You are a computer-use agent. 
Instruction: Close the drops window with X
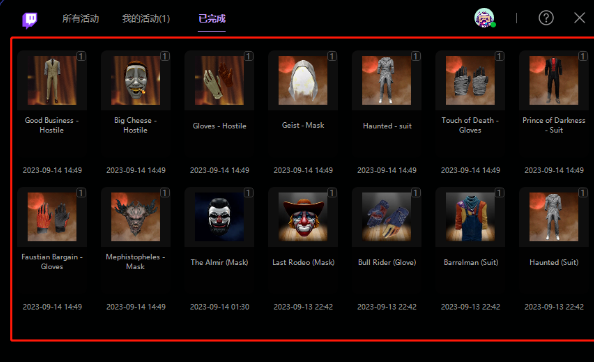[579, 18]
